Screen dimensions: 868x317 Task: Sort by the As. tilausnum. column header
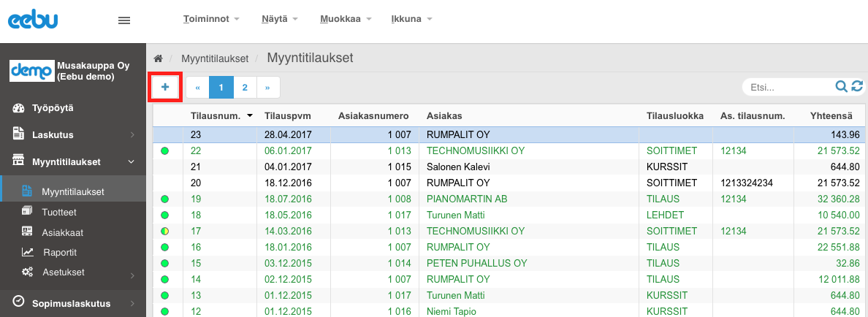[x=753, y=115]
